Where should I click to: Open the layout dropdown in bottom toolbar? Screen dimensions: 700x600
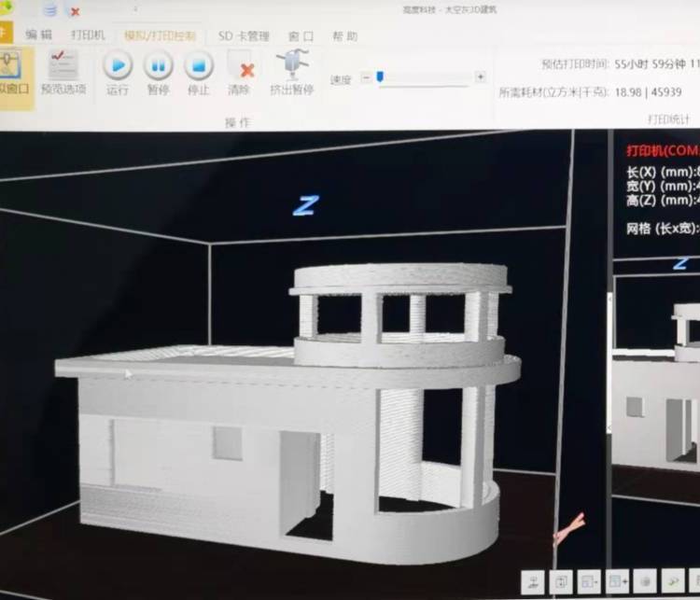click(x=589, y=581)
